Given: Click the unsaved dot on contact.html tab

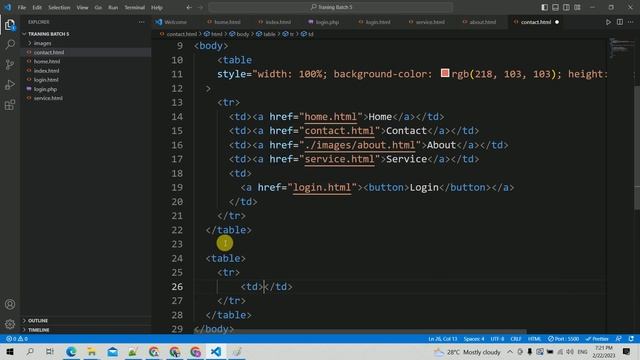Looking at the screenshot, I should coord(557,22).
